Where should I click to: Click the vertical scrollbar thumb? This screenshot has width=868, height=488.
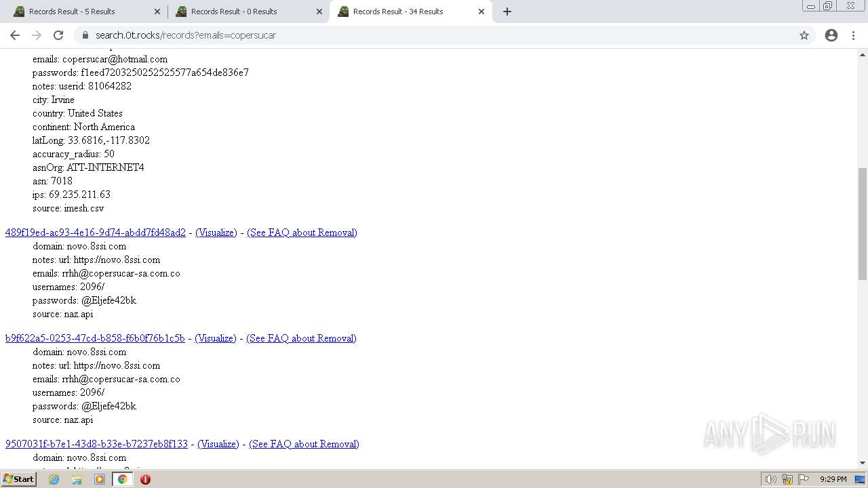(863, 224)
